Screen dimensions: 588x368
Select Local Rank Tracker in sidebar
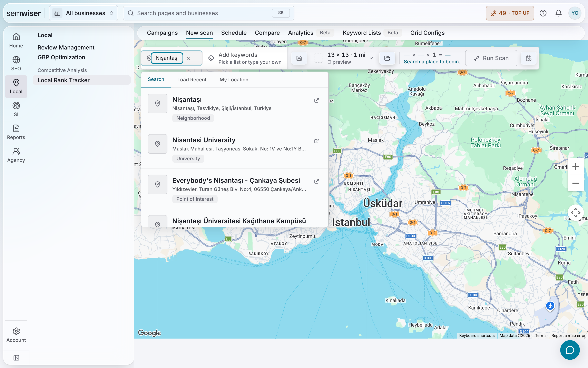(81, 80)
